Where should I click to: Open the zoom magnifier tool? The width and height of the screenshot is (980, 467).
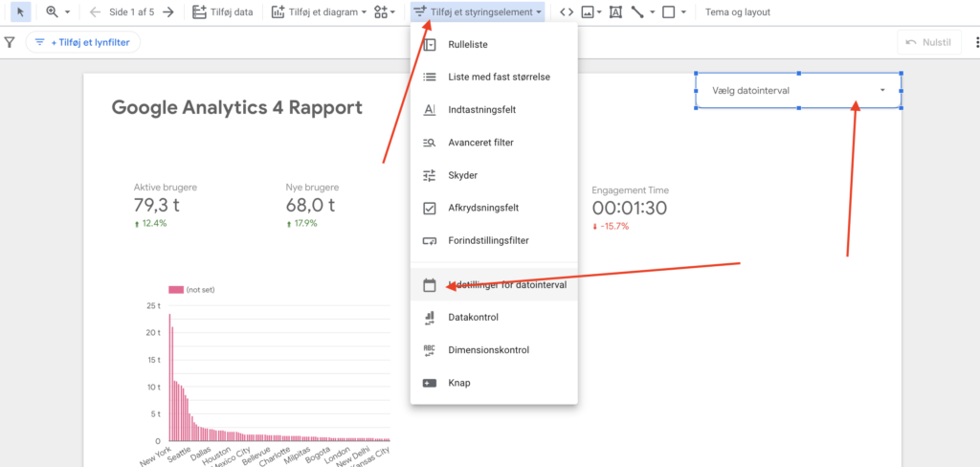52,11
